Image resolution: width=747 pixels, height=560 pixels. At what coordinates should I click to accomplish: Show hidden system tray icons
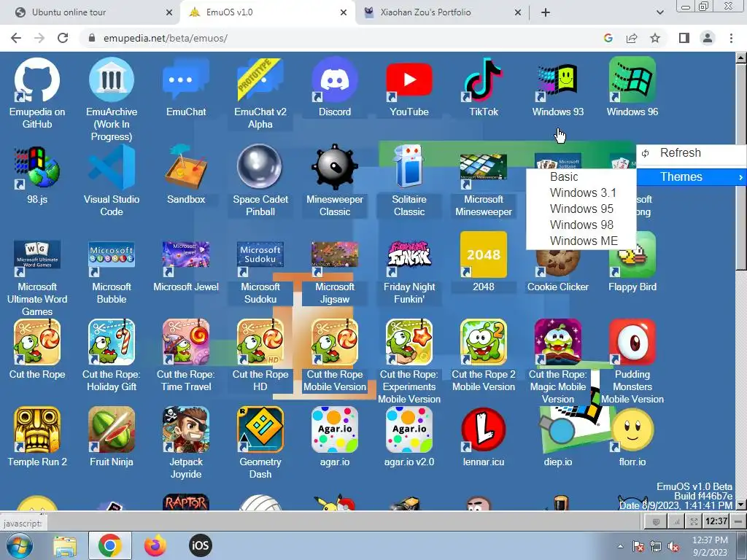[620, 546]
